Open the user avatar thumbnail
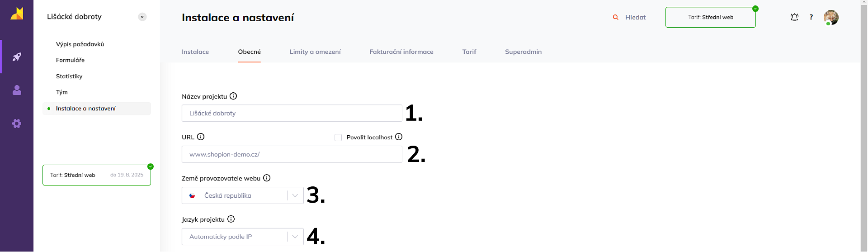This screenshot has width=868, height=252. [831, 17]
